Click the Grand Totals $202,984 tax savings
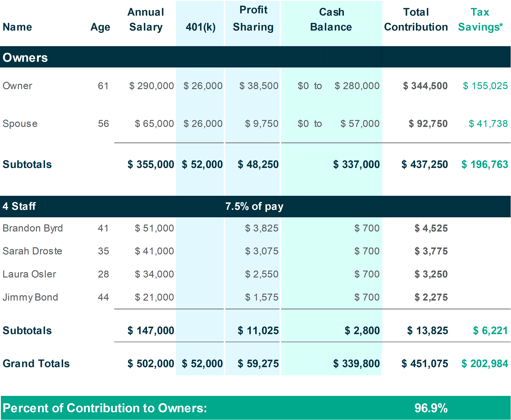This screenshot has height=420, width=511. 485,364
